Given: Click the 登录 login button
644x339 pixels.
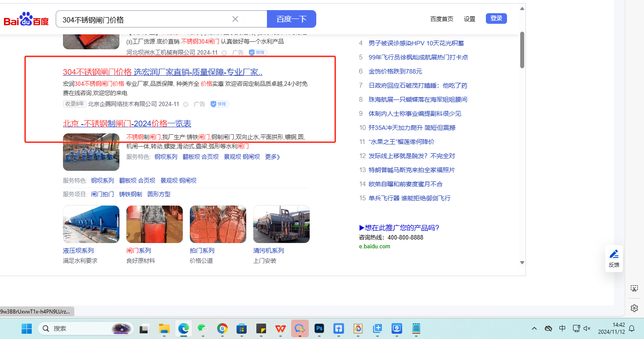Looking at the screenshot, I should click(x=496, y=18).
